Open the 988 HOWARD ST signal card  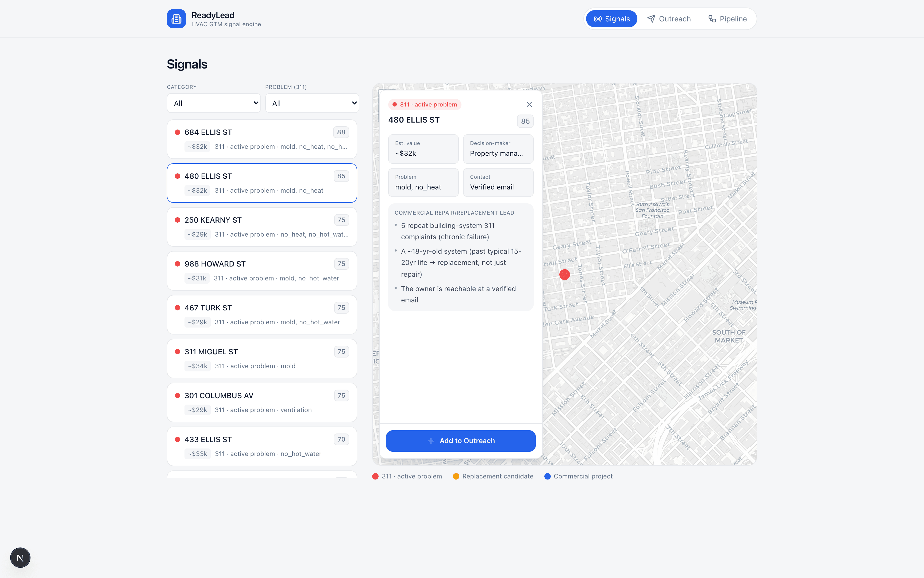click(x=262, y=271)
